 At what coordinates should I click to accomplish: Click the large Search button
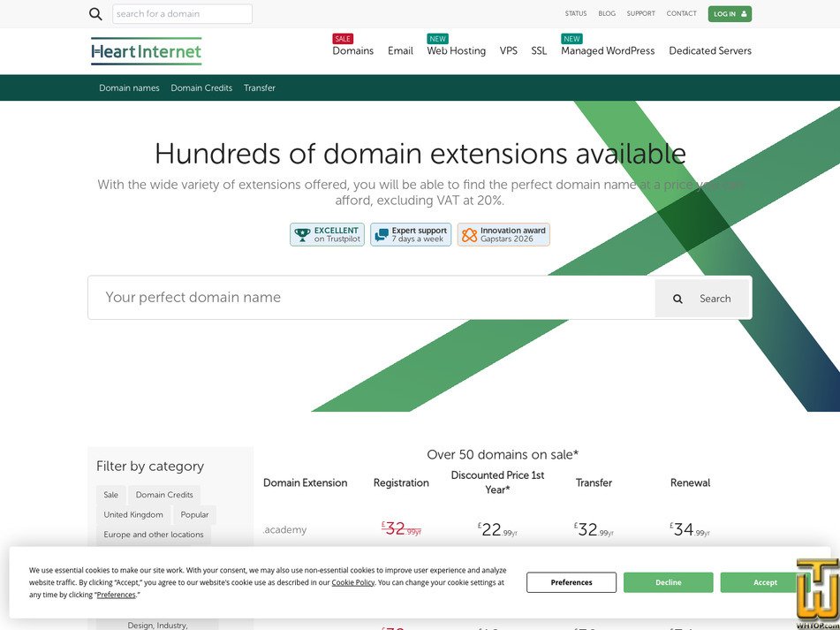[x=702, y=299]
